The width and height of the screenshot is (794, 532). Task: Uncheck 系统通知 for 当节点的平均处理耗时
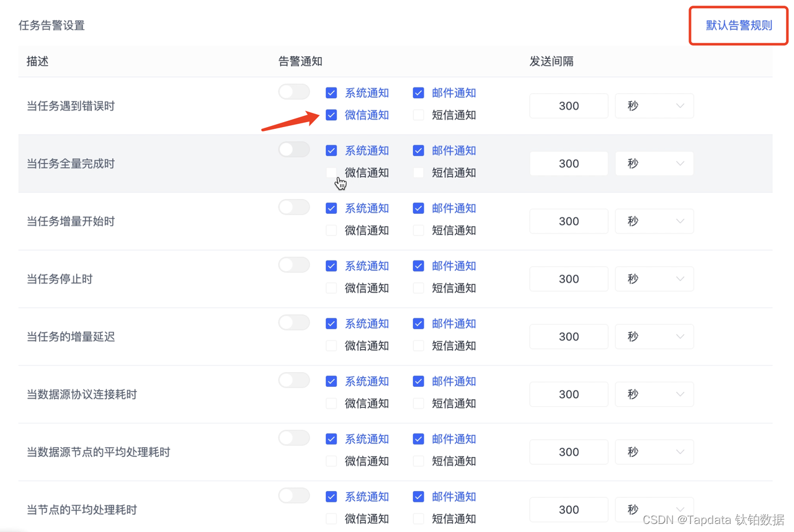(x=331, y=497)
